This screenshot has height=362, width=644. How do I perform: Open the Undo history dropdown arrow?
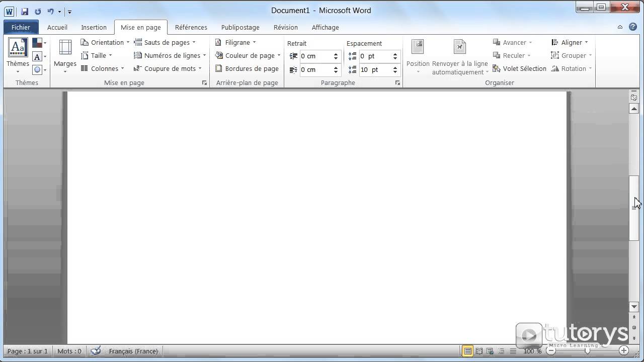tap(59, 12)
